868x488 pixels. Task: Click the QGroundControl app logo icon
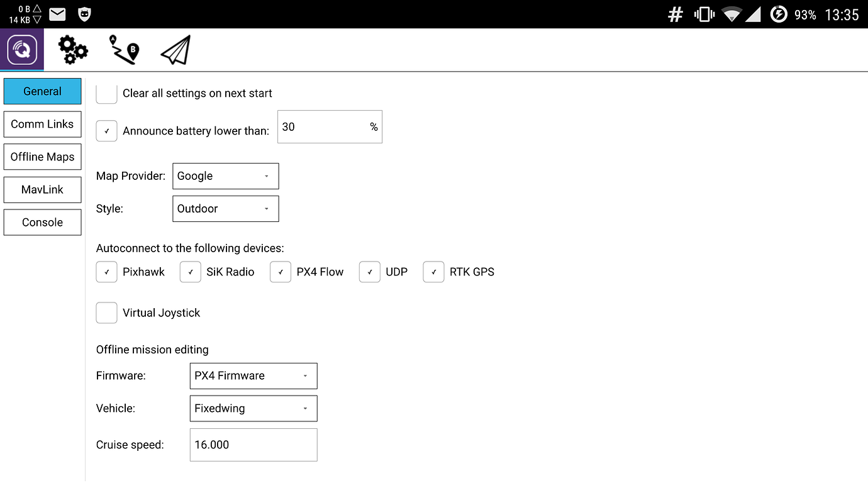point(21,49)
